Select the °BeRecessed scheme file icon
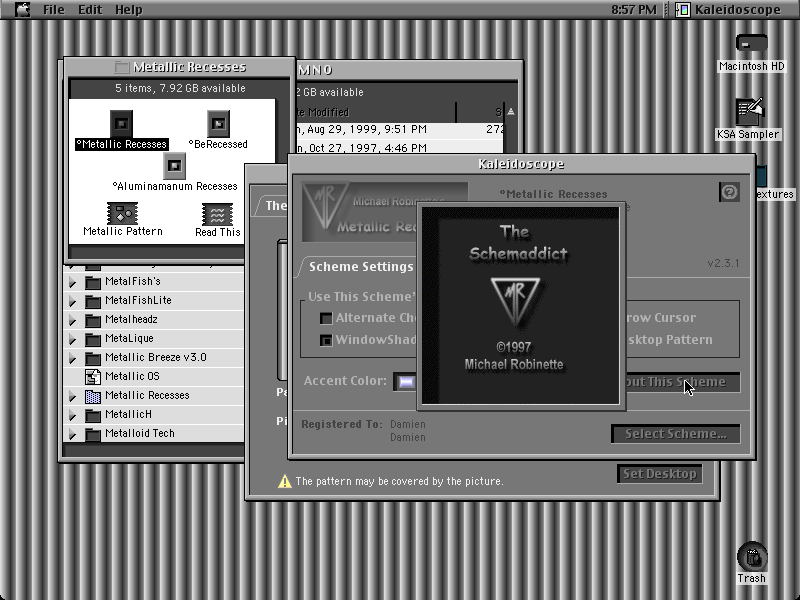Viewport: 800px width, 600px height. [x=218, y=123]
